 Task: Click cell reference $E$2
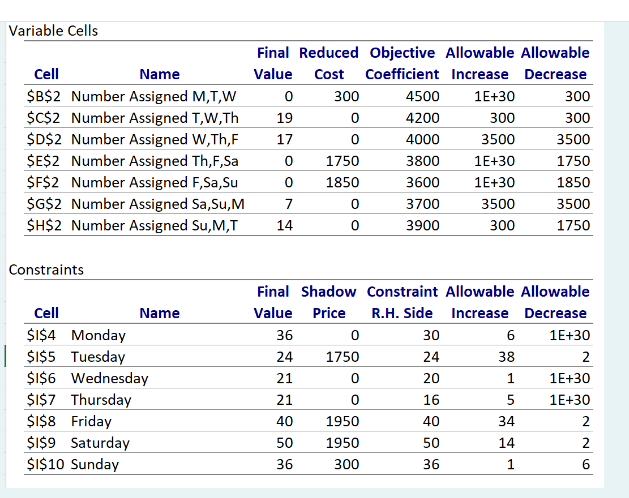pyautogui.click(x=43, y=161)
